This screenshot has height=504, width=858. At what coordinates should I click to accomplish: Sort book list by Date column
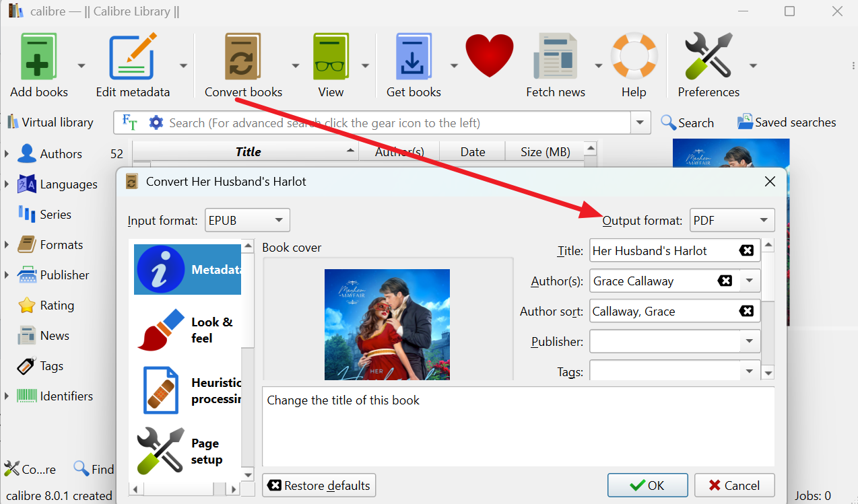point(472,151)
